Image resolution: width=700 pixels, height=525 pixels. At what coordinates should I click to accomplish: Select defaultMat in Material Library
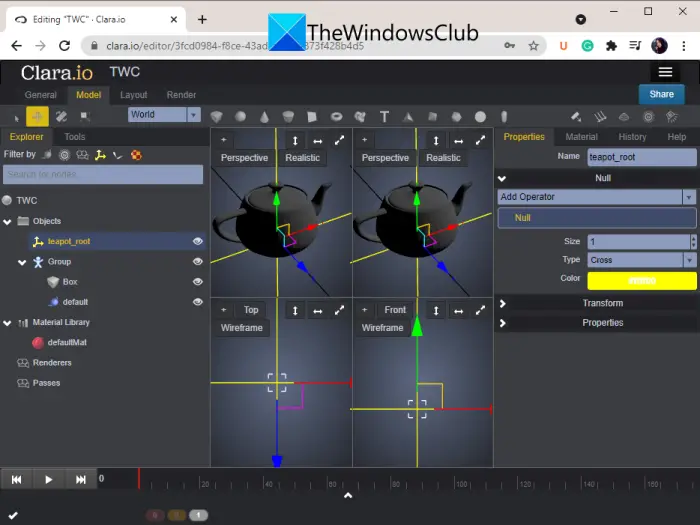67,343
